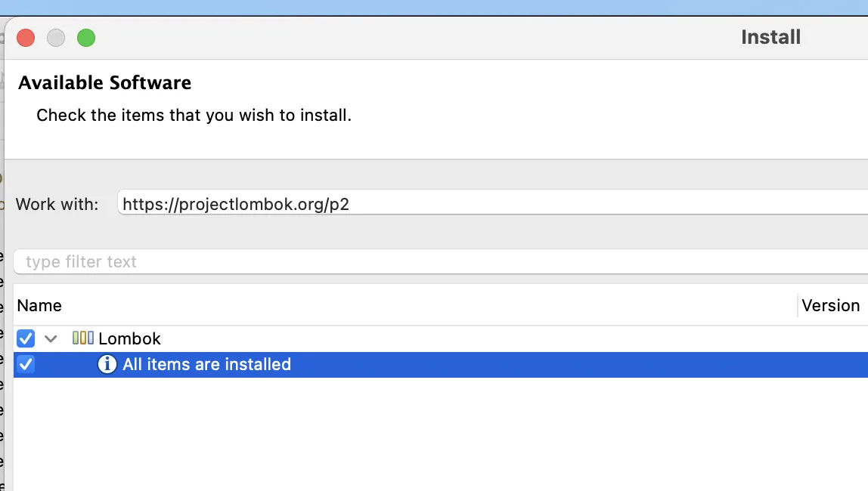Click empty area below the software list rows
Screen dimensions: 868x491
[378, 438]
